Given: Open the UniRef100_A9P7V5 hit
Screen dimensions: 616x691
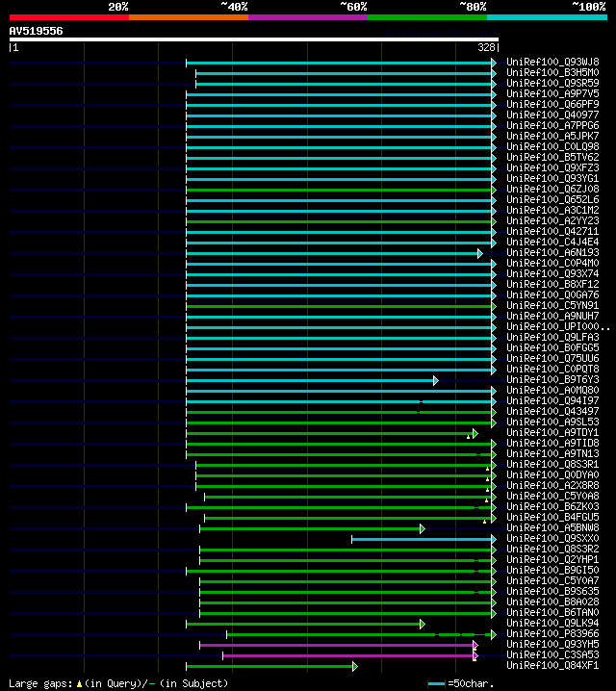Looking at the screenshot, I should [x=552, y=94].
